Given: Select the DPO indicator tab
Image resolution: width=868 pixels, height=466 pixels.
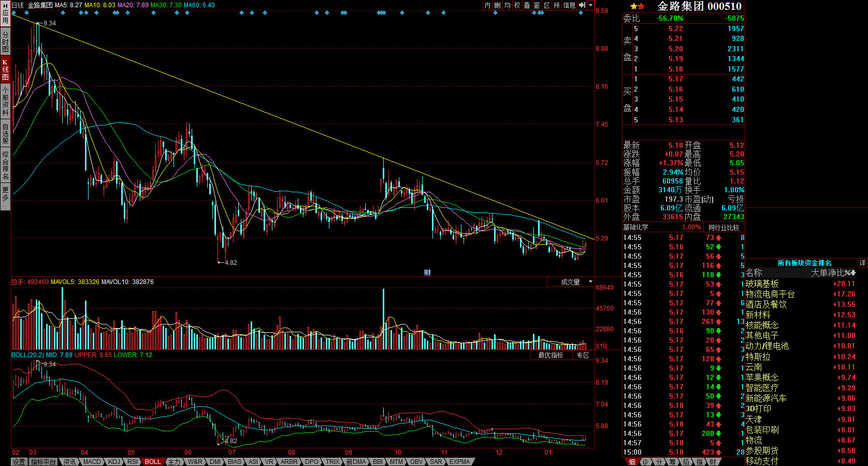Looking at the screenshot, I should tap(312, 462).
